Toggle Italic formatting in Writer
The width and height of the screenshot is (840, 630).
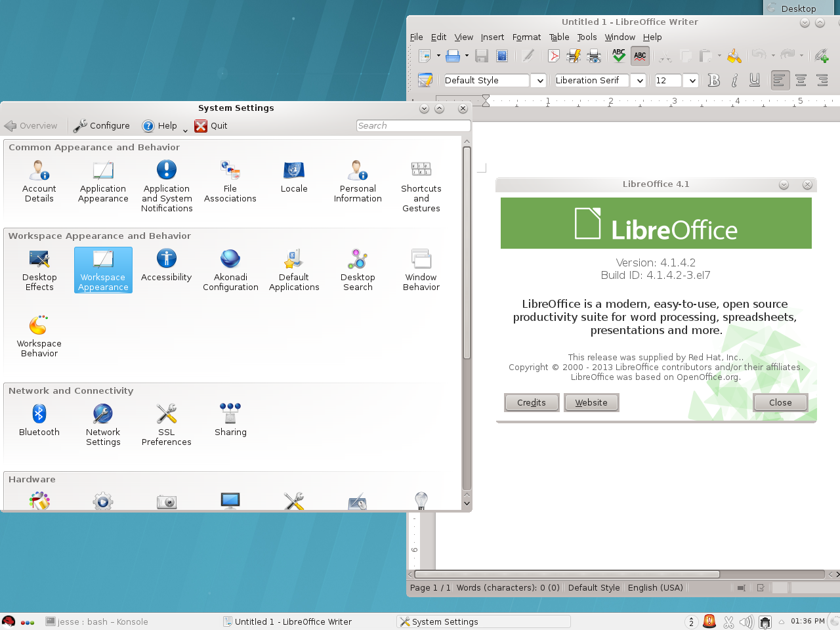[x=734, y=80]
